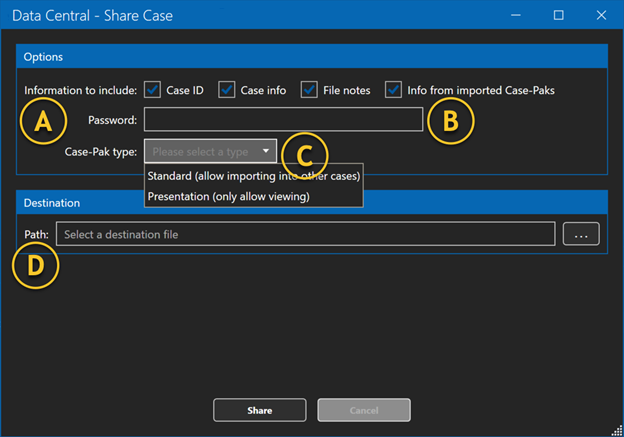Viewport: 624px width, 437px height.
Task: Click the 'Data Central - Share Case' title
Action: pyautogui.click(x=92, y=16)
